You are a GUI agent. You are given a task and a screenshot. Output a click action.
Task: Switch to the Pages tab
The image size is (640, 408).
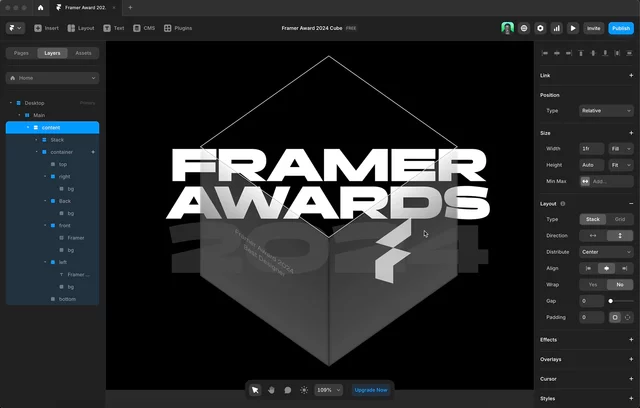21,53
